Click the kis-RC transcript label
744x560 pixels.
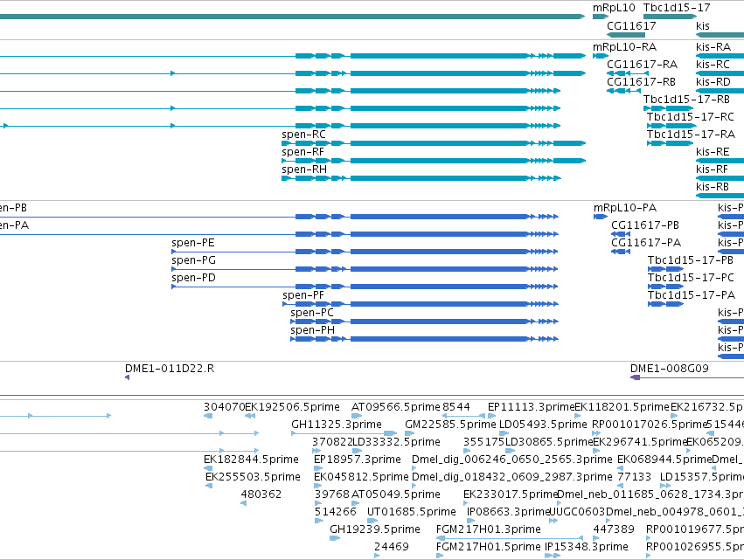(x=713, y=64)
